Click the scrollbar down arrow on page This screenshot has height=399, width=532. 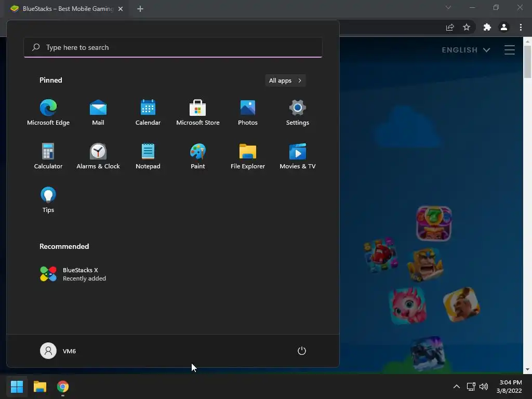527,369
